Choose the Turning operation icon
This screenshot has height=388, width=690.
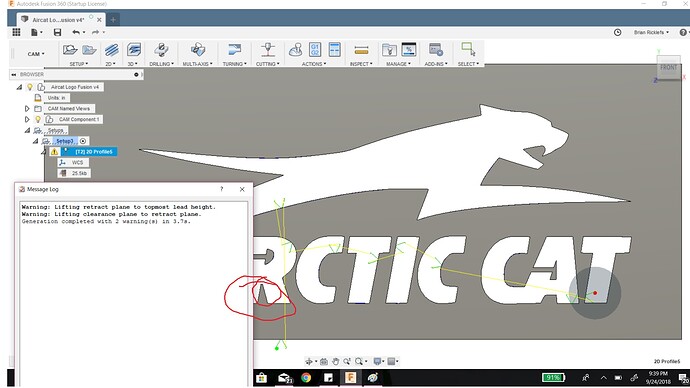[x=234, y=50]
